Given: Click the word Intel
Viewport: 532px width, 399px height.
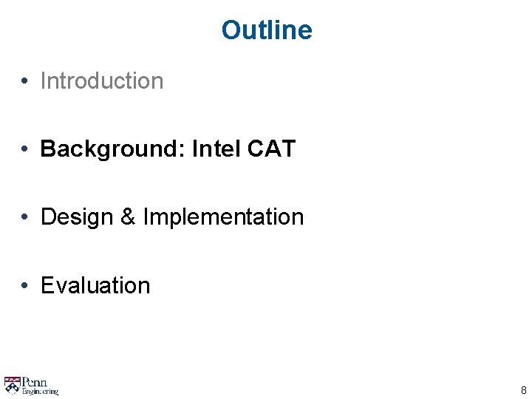Looking at the screenshot, I should point(216,149).
